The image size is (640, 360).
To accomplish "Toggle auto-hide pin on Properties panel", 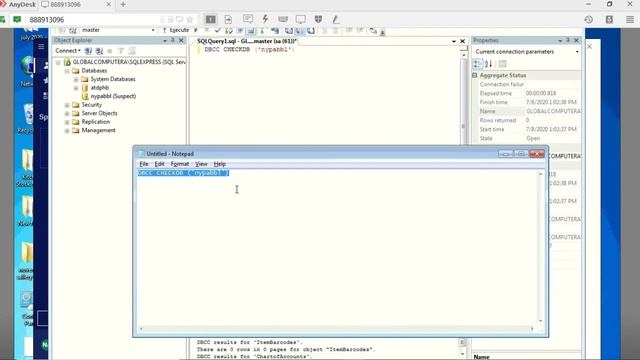I will [x=568, y=40].
